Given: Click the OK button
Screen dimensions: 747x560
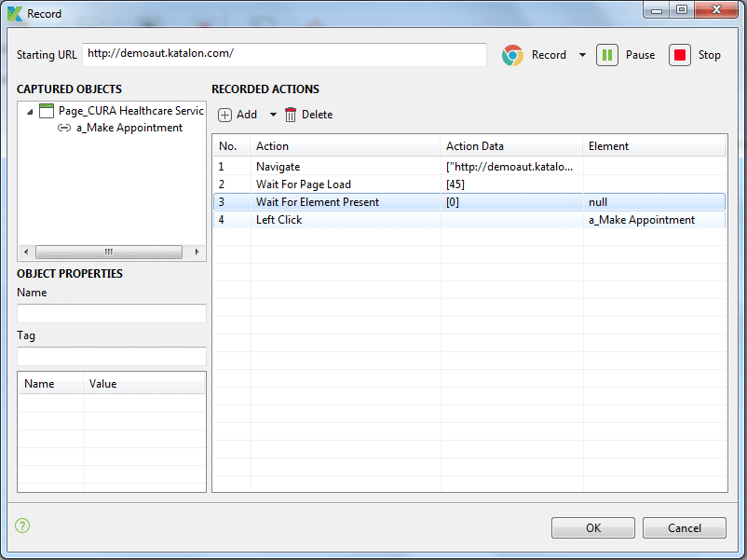Looking at the screenshot, I should point(593,528).
